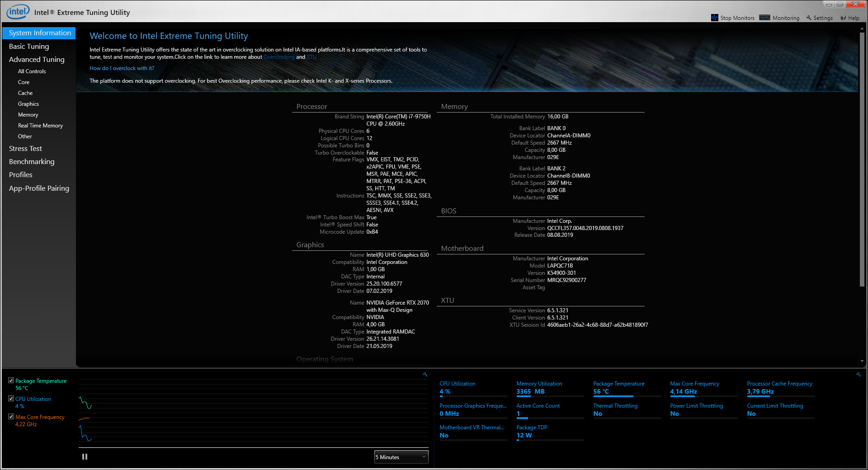Select Other tuning sub-item
This screenshot has width=868, height=470.
click(25, 136)
